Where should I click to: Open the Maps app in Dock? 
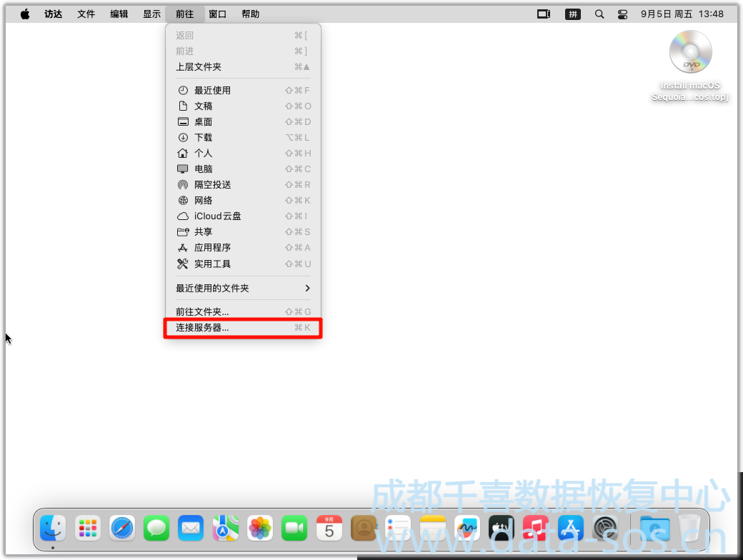(x=226, y=529)
